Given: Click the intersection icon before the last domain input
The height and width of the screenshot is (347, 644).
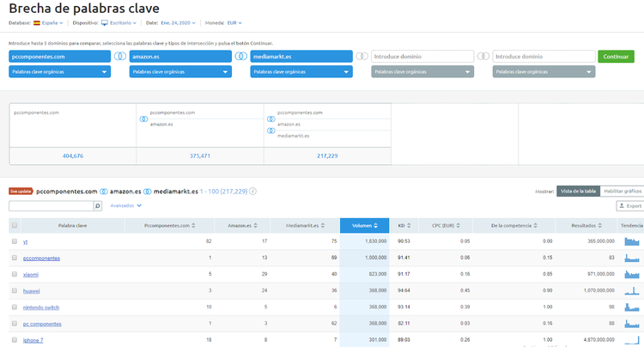Looking at the screenshot, I should pos(483,57).
